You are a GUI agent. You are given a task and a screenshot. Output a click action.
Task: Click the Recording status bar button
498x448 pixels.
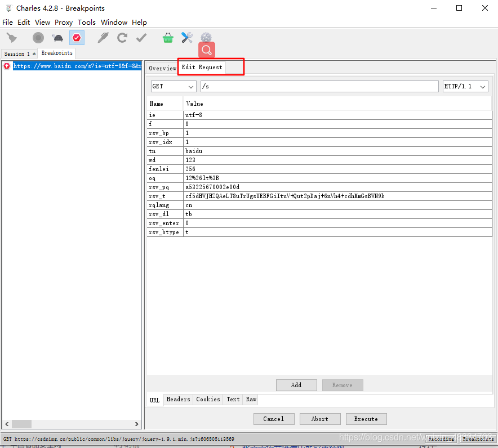(441, 439)
